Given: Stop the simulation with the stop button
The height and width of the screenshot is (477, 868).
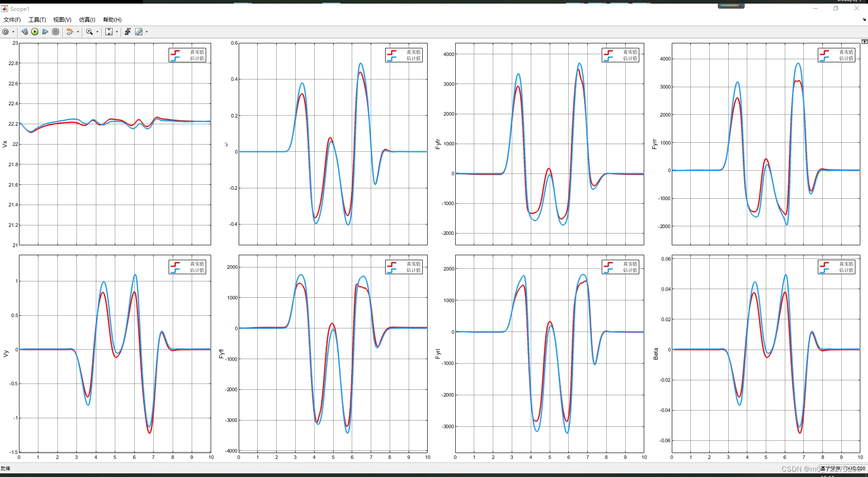Looking at the screenshot, I should pyautogui.click(x=56, y=32).
